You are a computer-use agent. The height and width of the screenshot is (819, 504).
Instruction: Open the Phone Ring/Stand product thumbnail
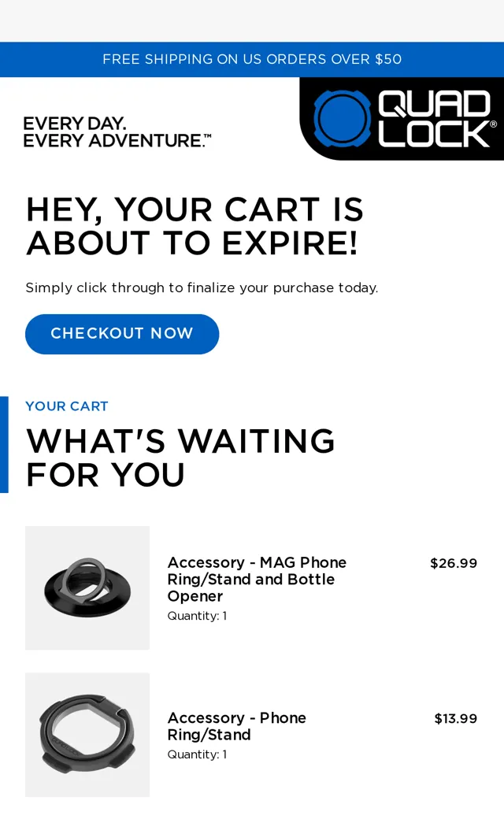(x=87, y=735)
